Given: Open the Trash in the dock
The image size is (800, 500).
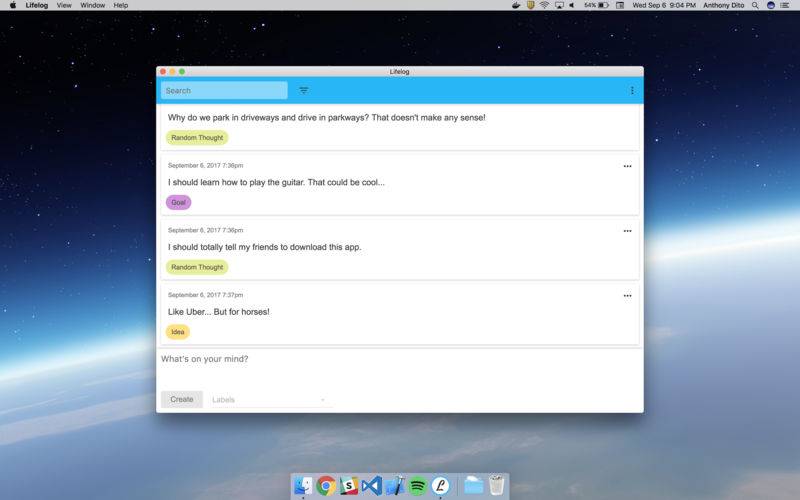Looking at the screenshot, I should point(496,486).
